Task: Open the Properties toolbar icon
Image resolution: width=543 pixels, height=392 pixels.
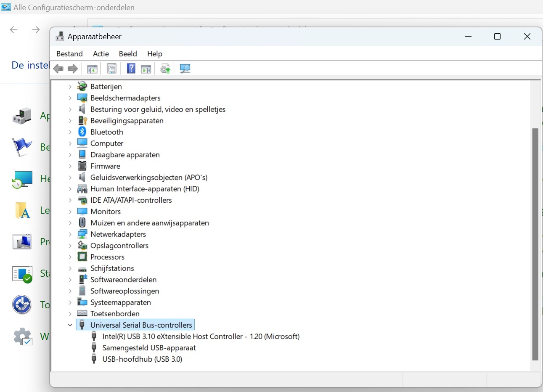Action: coord(111,69)
